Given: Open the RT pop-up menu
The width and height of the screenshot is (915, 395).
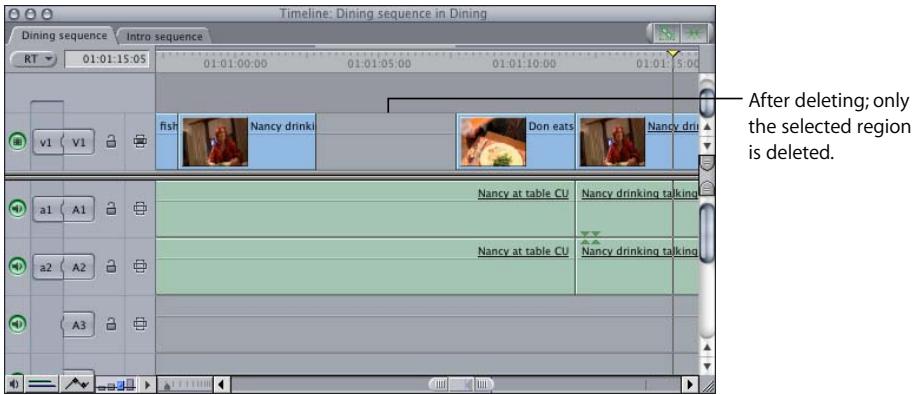Looking at the screenshot, I should 34,58.
